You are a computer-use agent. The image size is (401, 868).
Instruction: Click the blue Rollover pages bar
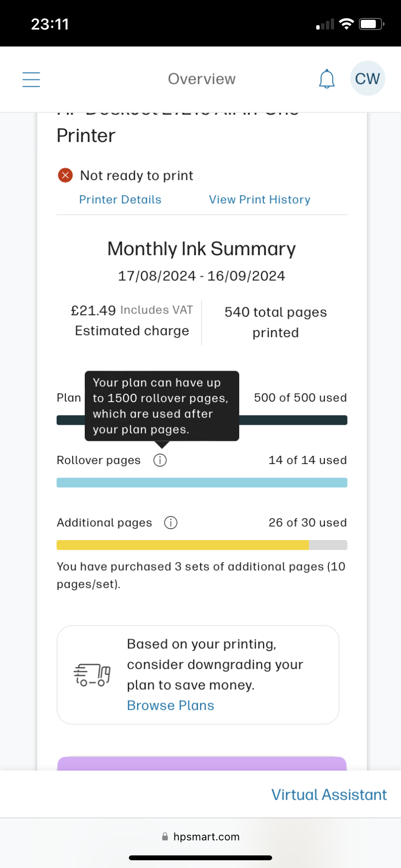(x=201, y=482)
